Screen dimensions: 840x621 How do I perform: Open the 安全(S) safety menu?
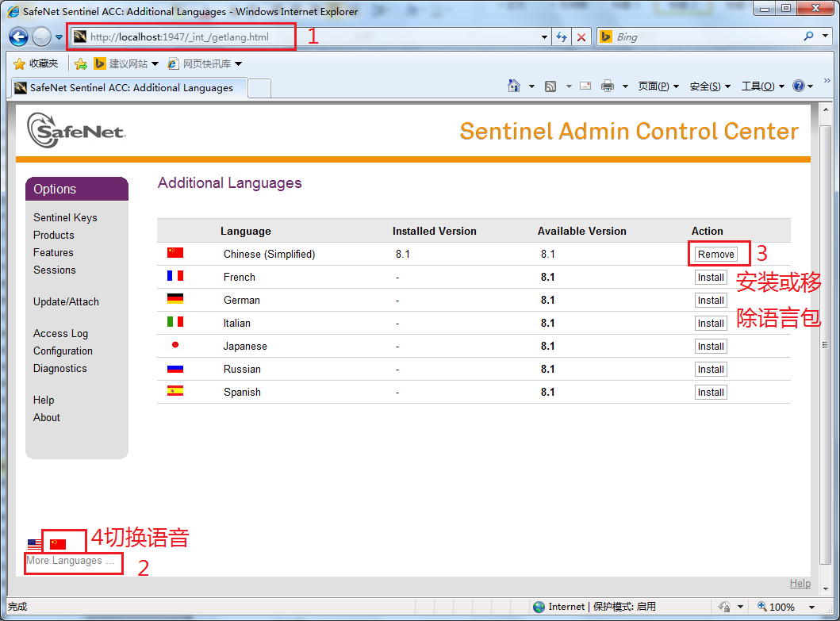(710, 86)
